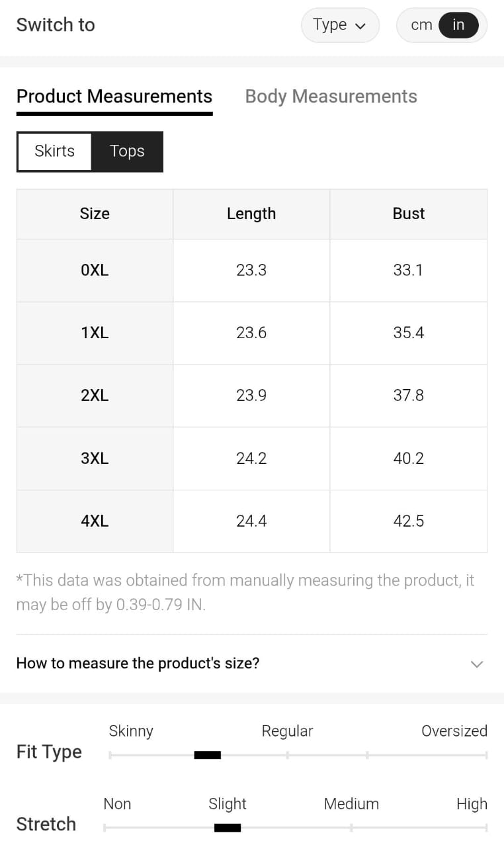Screen dimensions: 504x847
Task: Click the Stretch slider marker
Action: coord(228,827)
